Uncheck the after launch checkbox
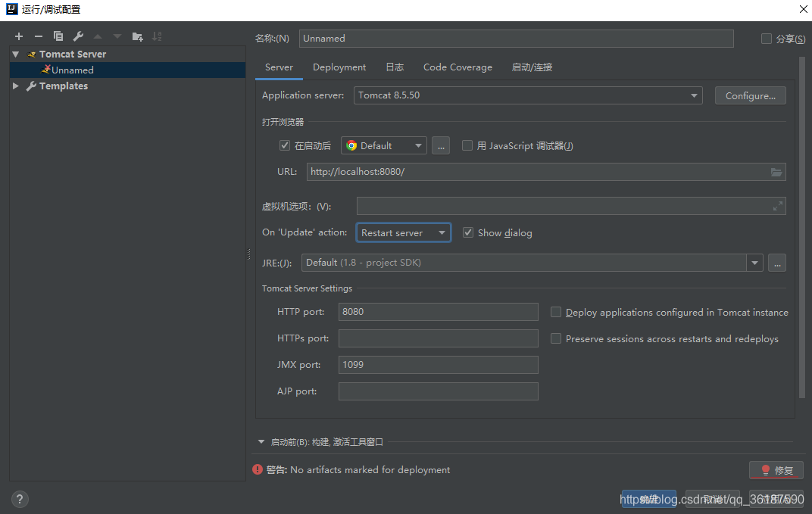 tap(284, 145)
